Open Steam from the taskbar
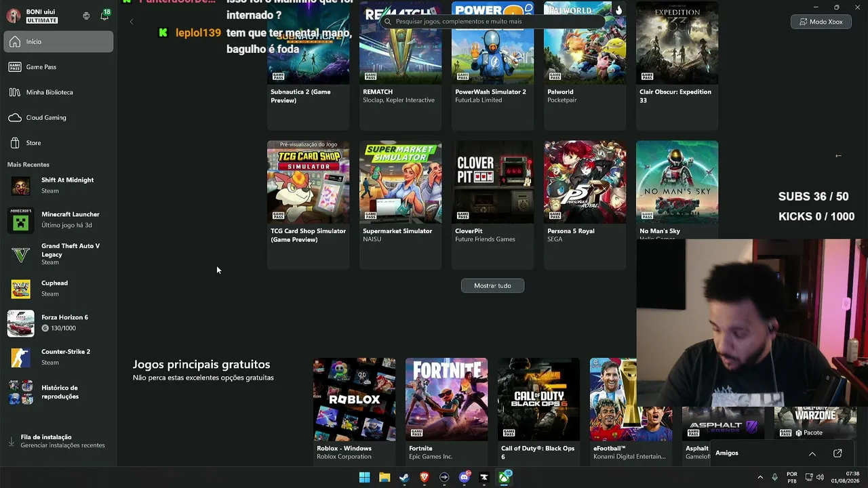 click(x=404, y=477)
